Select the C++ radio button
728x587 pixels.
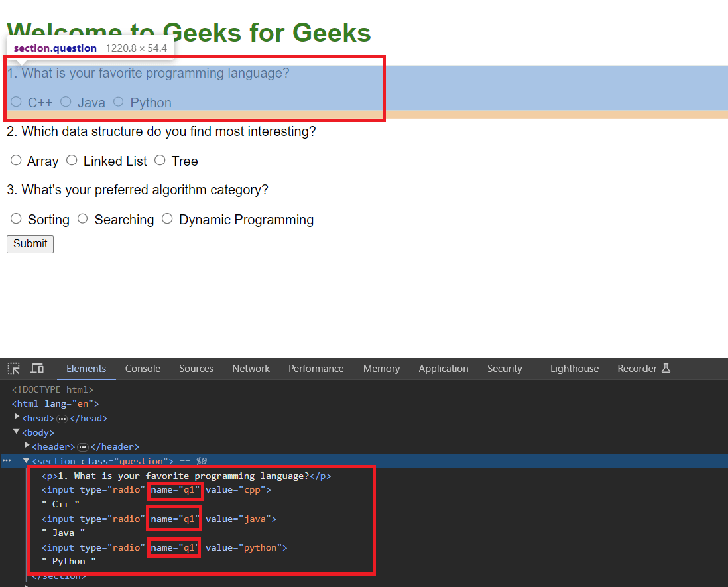pyautogui.click(x=17, y=101)
